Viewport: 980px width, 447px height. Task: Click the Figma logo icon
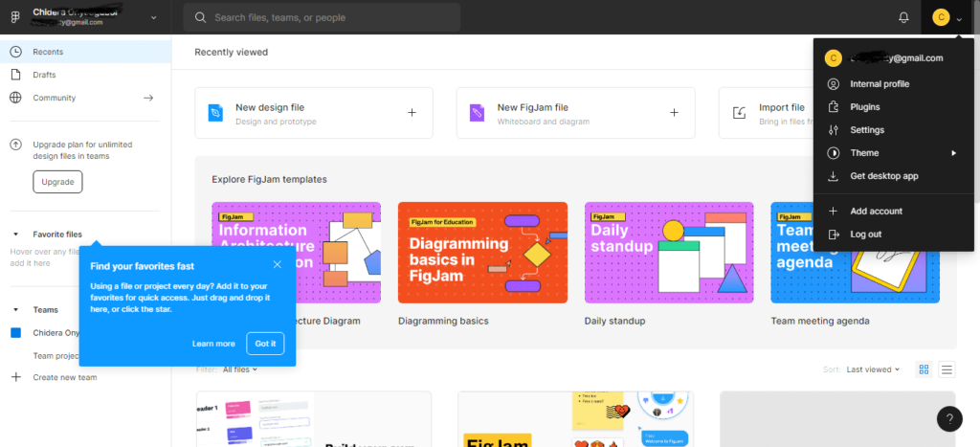coord(16,17)
